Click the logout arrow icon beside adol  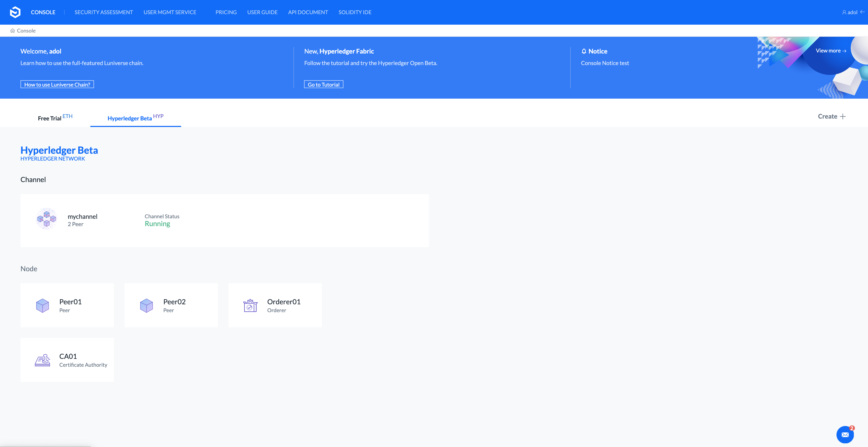pyautogui.click(x=862, y=12)
